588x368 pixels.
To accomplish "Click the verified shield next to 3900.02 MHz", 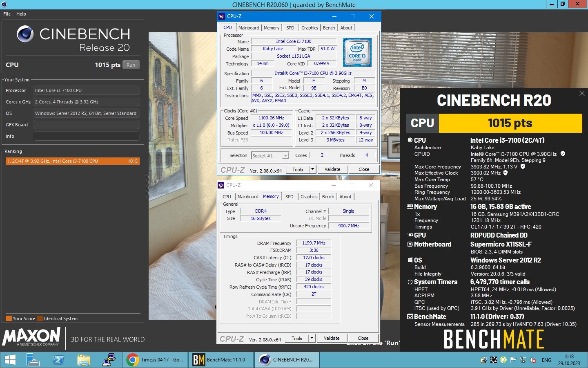I will (505, 173).
